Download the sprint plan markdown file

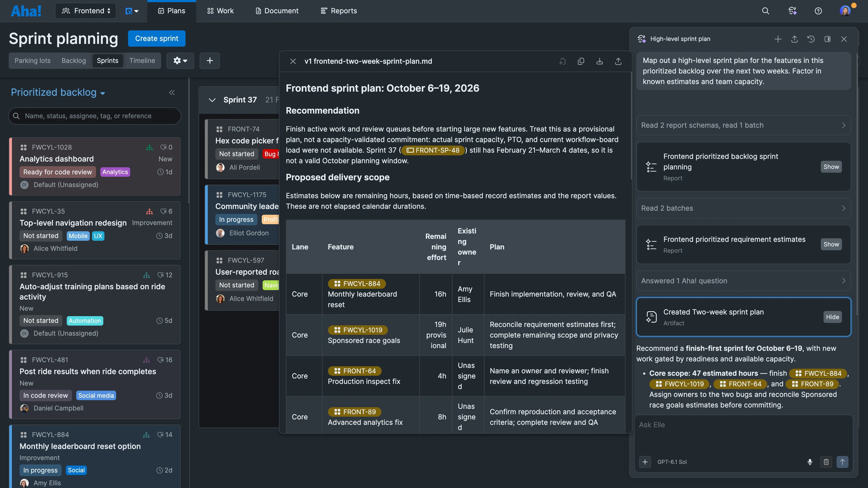tap(599, 61)
